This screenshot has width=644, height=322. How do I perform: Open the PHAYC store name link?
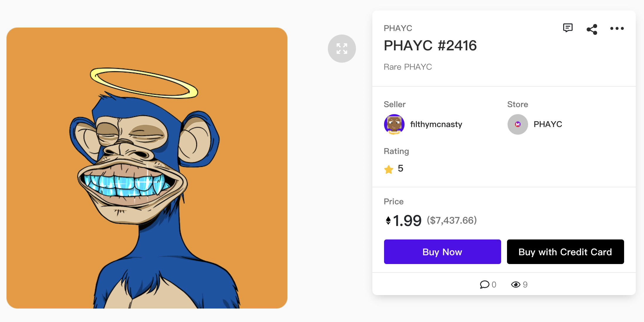[x=548, y=124]
